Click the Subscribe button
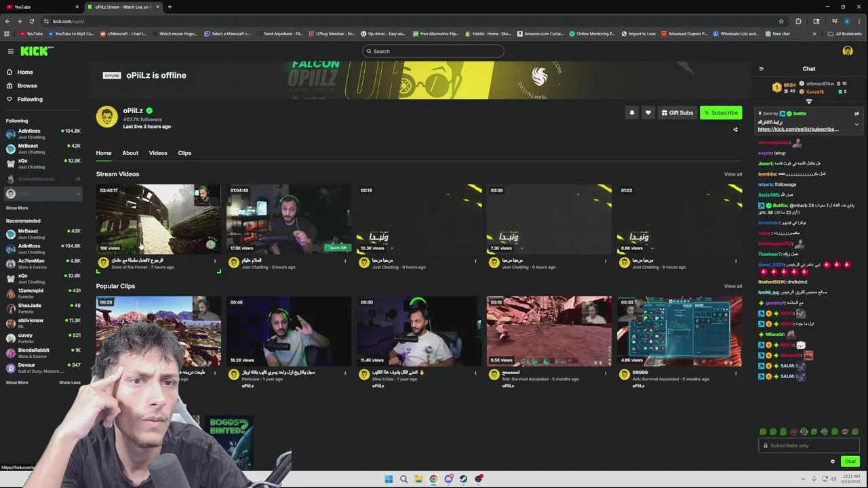 (721, 113)
